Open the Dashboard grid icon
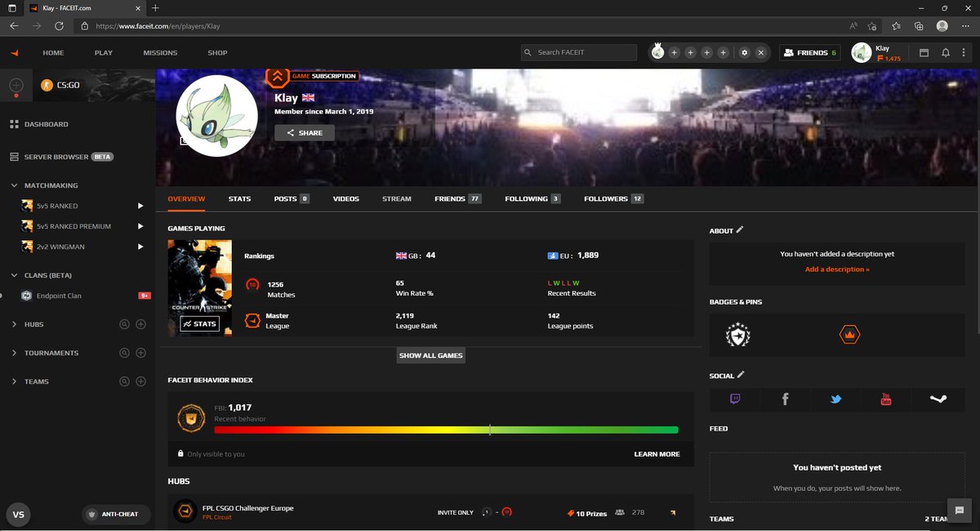Screen dimensions: 980x531 tap(15, 124)
